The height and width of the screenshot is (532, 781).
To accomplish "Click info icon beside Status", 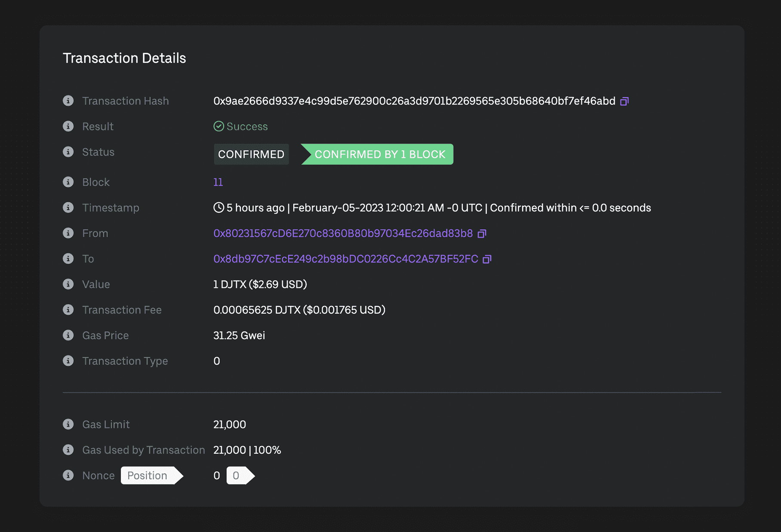I will point(68,152).
